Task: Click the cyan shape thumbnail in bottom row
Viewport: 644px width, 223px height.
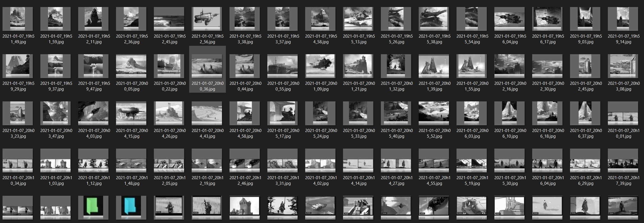Action: 131,208
